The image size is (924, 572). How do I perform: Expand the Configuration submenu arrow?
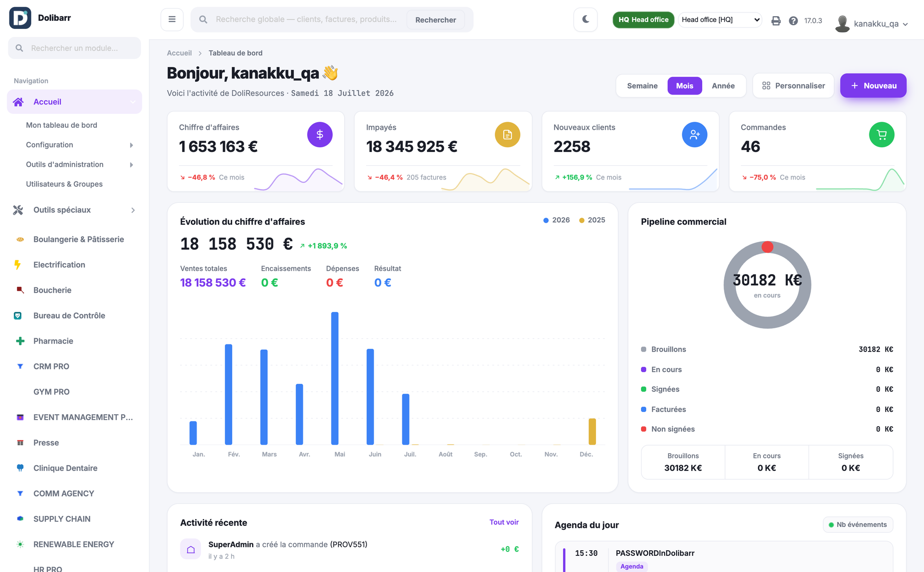(x=132, y=145)
